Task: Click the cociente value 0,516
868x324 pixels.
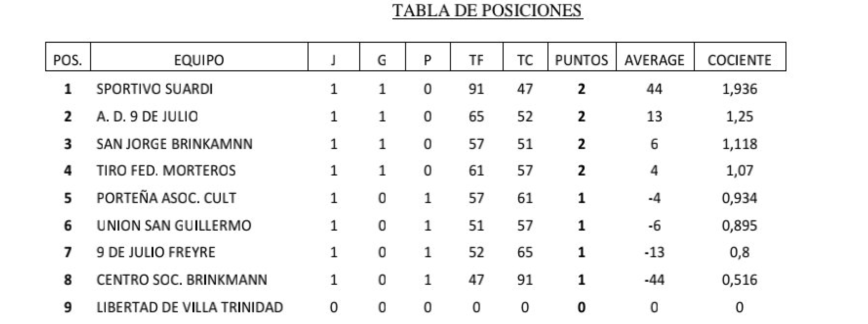Action: (x=739, y=280)
